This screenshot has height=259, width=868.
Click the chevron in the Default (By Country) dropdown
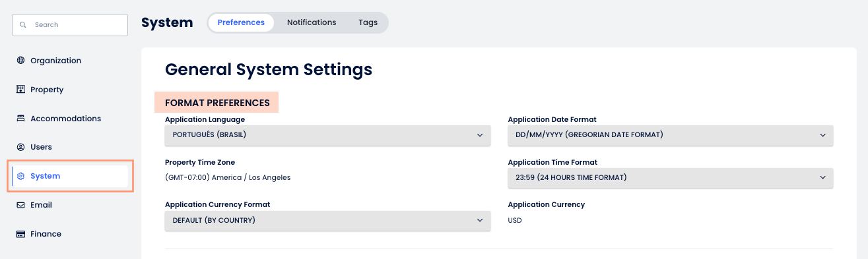click(480, 220)
